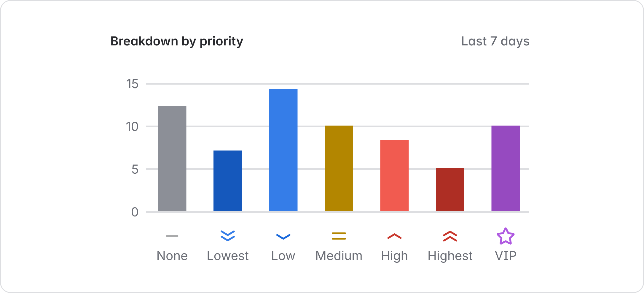Select the coral High bar
This screenshot has width=644, height=293.
click(x=394, y=175)
